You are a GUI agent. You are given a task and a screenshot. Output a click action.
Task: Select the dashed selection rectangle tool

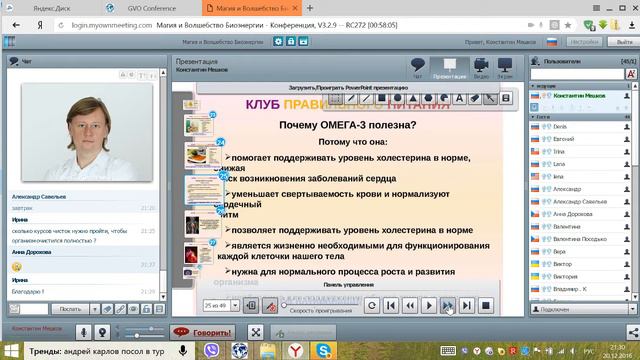tap(335, 98)
